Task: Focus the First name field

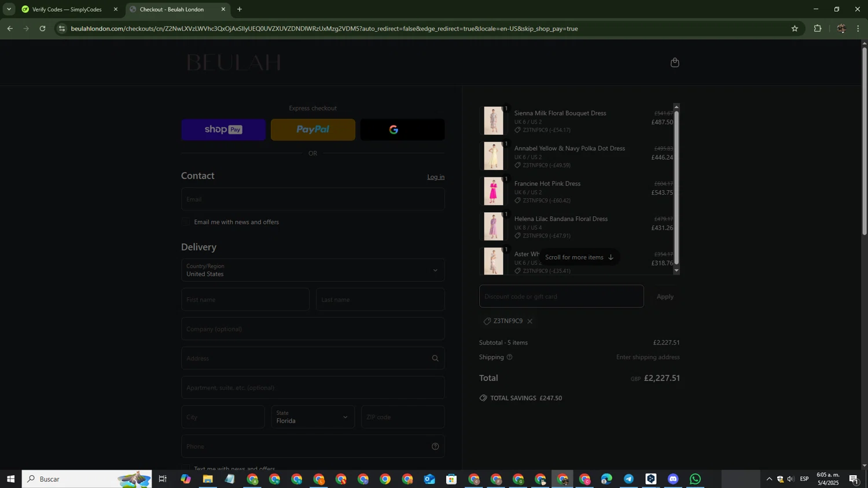Action: coord(245,300)
